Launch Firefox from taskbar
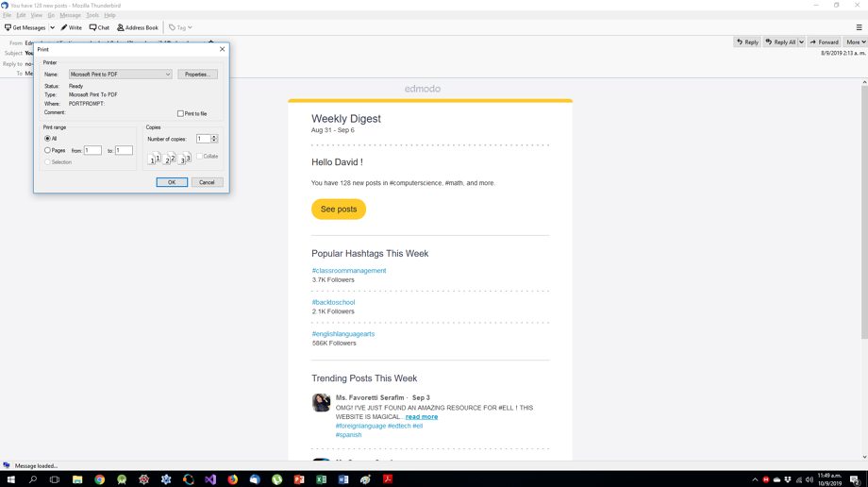The image size is (868, 487). (x=232, y=479)
